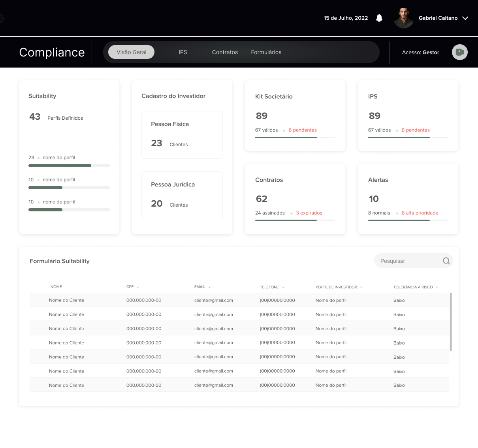Click the first Suitability profile progress bar
Screen dimensions: 478x448
[x=69, y=166]
